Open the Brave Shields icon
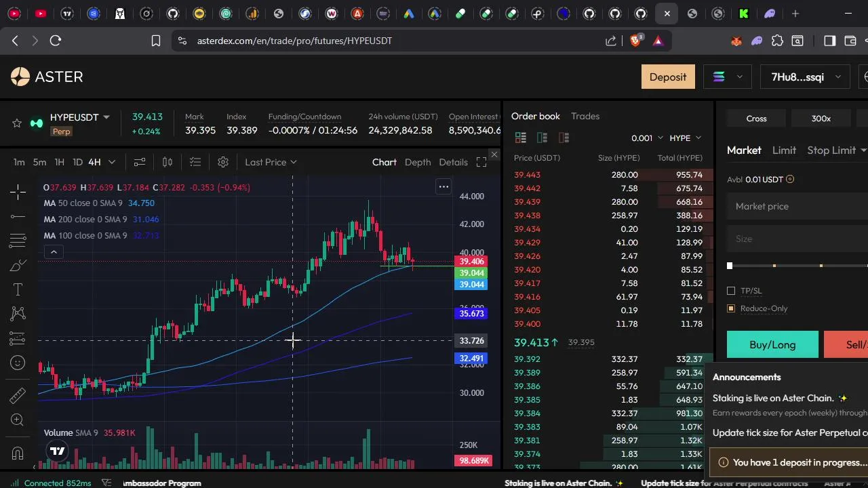Image resolution: width=868 pixels, height=488 pixels. point(635,41)
